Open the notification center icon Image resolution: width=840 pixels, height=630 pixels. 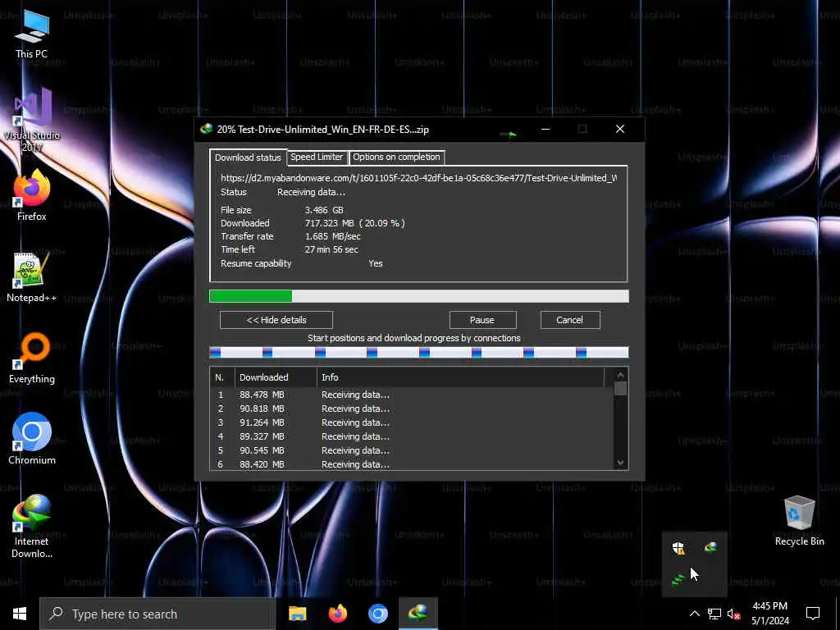click(x=813, y=614)
